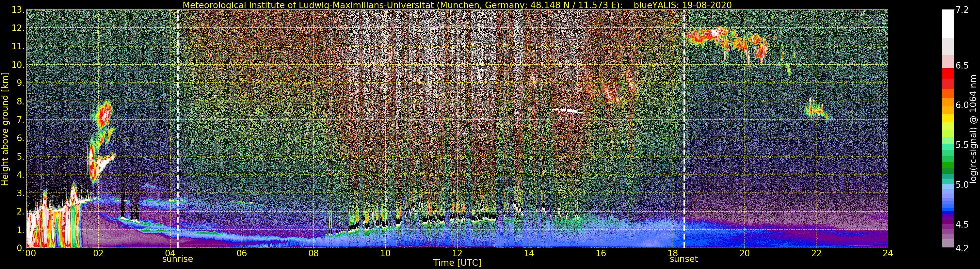This screenshot has width=980, height=269.
Task: Click the '4.5' colorbar tick label
Action: point(962,225)
